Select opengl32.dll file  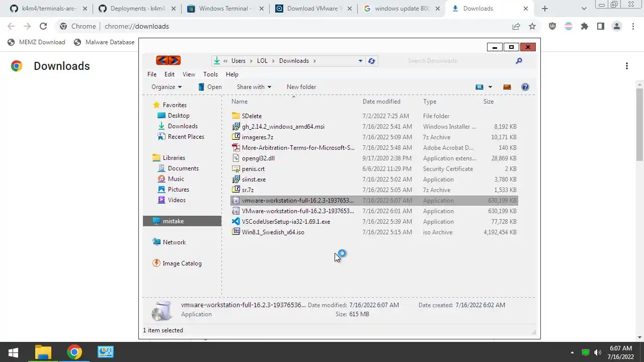click(x=374, y=158)
